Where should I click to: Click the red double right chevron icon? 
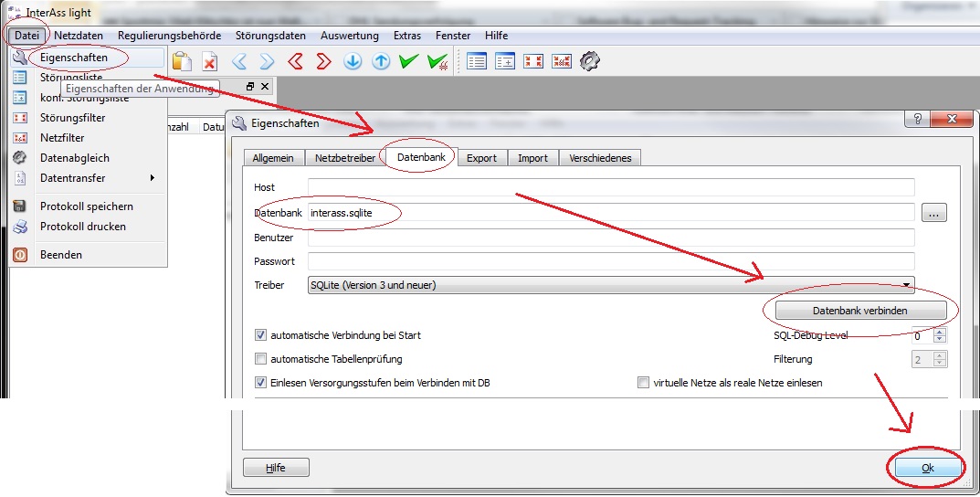point(323,61)
